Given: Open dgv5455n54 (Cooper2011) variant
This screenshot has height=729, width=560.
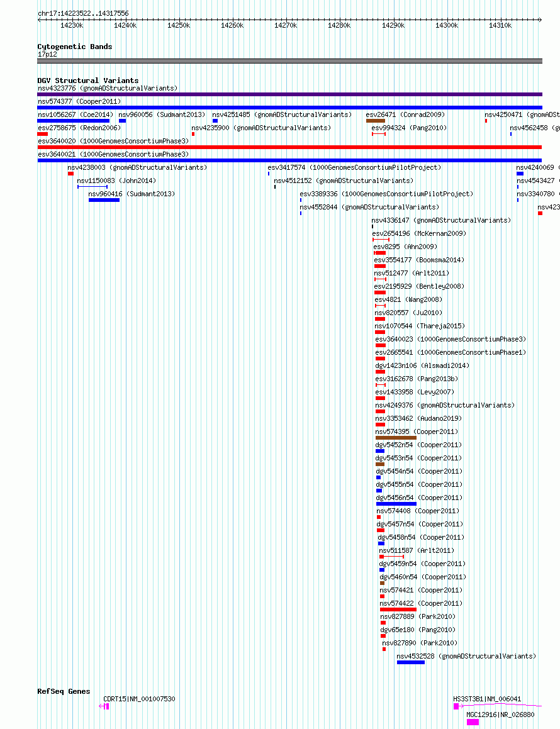Looking at the screenshot, I should (x=419, y=484).
